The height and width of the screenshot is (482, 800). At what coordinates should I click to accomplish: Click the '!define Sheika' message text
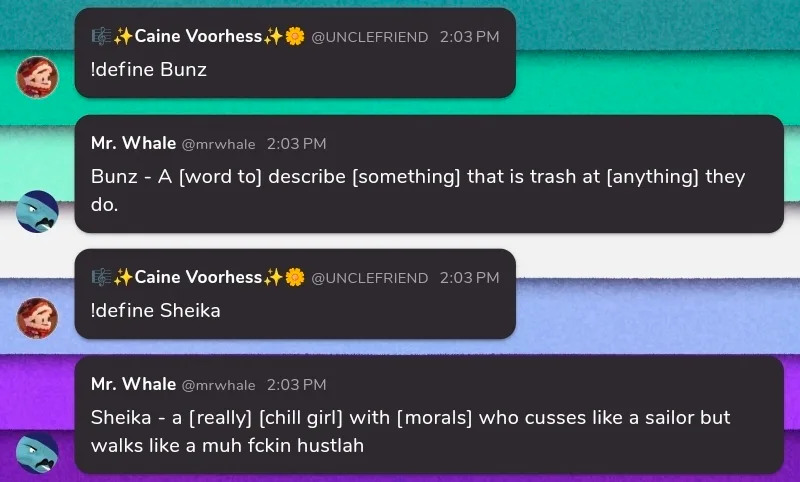point(155,311)
